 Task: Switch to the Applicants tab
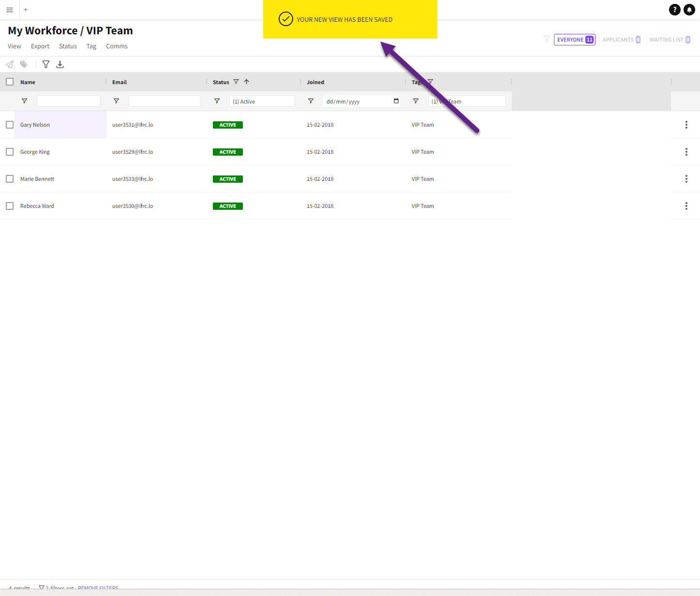pyautogui.click(x=621, y=40)
